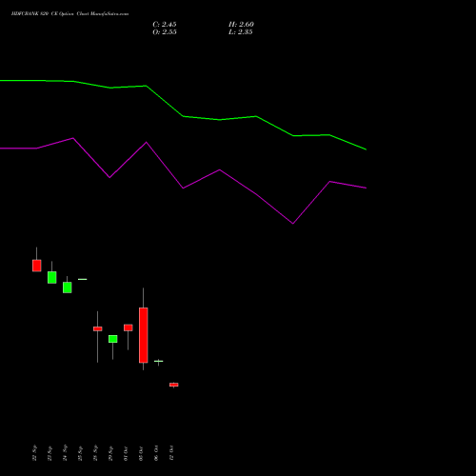
Task: Click the 01 Oct date label
Action: pyautogui.click(x=126, y=453)
